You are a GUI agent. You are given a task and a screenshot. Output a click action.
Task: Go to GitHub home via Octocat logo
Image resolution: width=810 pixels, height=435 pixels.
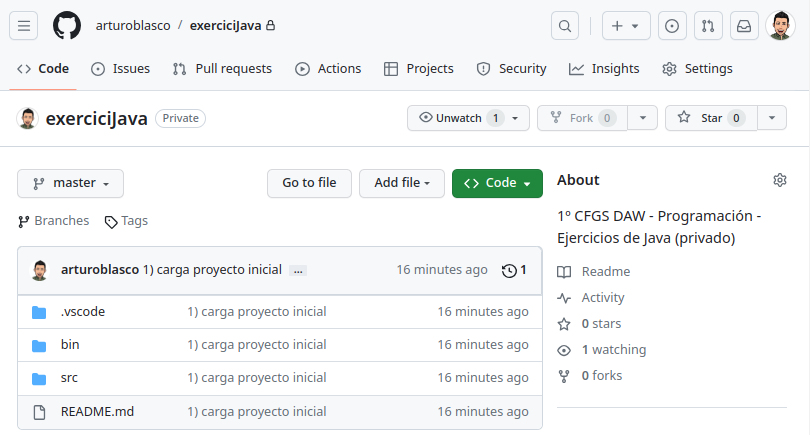pos(67,25)
